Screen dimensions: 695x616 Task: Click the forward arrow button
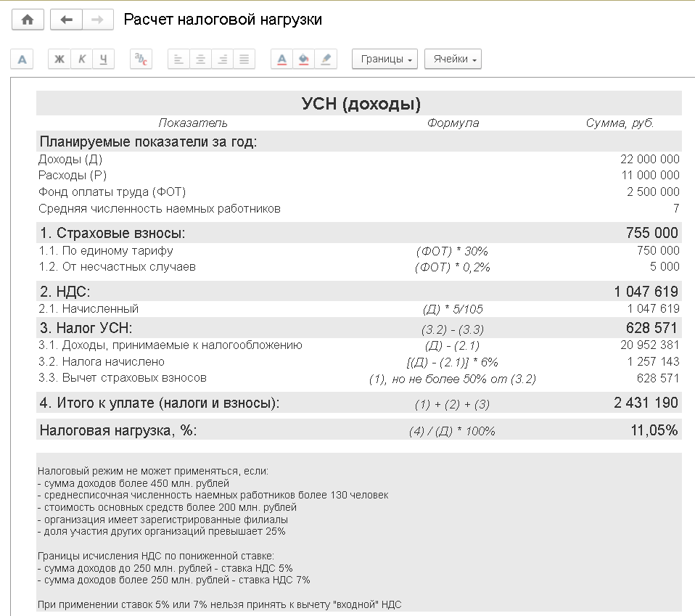click(98, 20)
